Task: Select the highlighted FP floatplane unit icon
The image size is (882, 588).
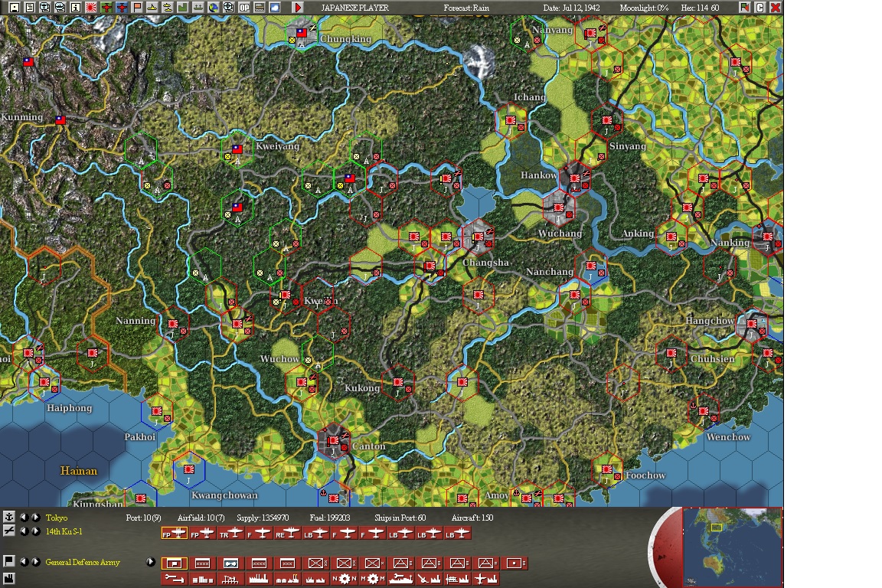Action: [175, 534]
